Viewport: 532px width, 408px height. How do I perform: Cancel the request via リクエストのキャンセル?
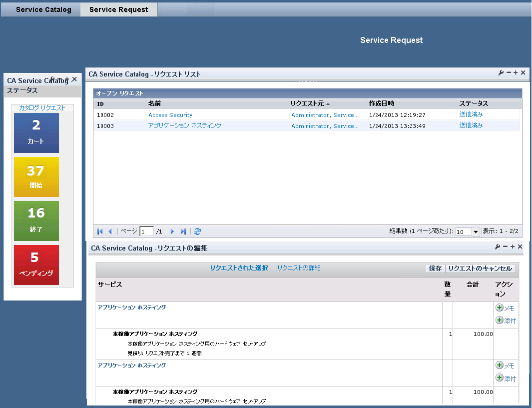point(481,268)
